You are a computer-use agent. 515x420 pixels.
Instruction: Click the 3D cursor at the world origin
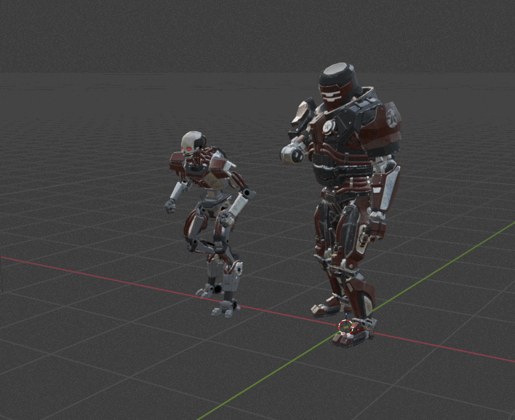point(346,327)
